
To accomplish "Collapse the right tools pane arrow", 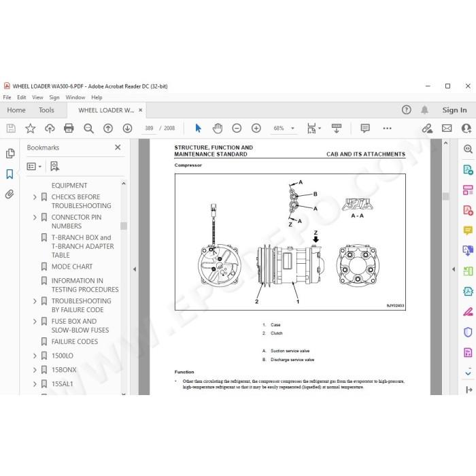I will [x=454, y=269].
